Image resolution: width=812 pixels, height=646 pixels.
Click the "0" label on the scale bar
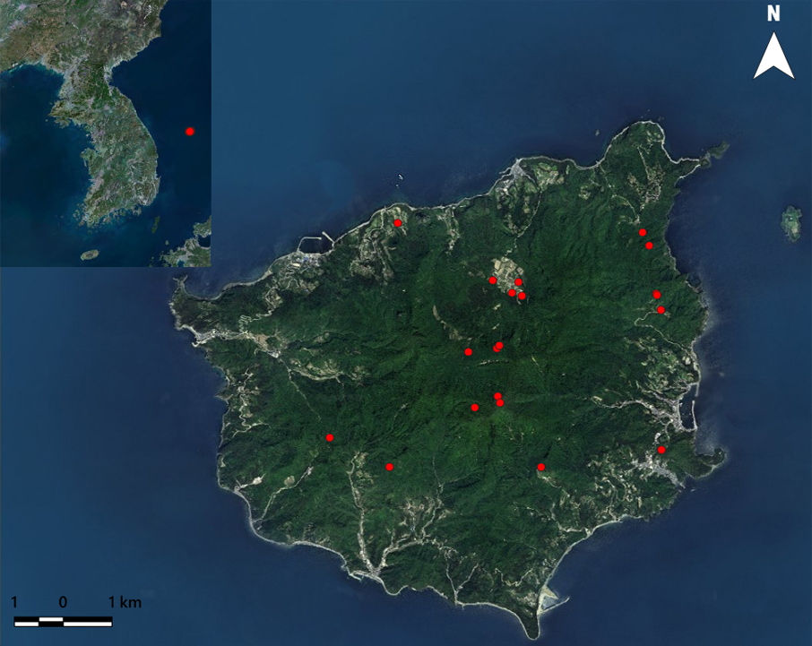[63, 602]
